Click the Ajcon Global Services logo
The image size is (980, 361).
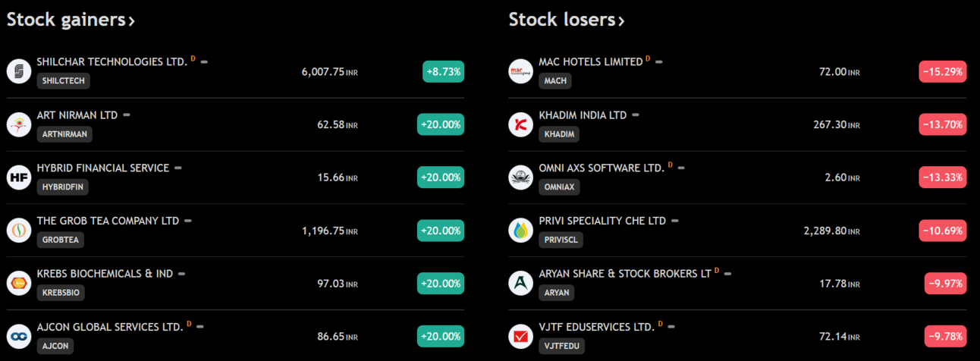(19, 337)
